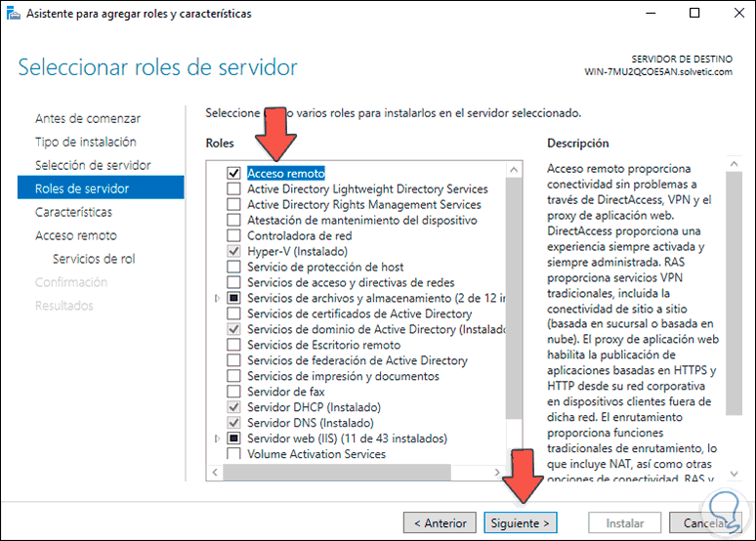Go to Antes de comenzar step
Image resolution: width=756 pixels, height=541 pixels.
(x=88, y=118)
